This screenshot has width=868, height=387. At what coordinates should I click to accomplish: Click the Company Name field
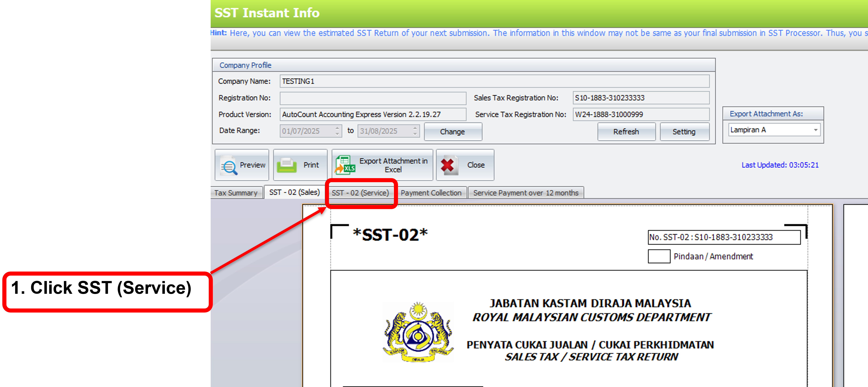(x=494, y=81)
